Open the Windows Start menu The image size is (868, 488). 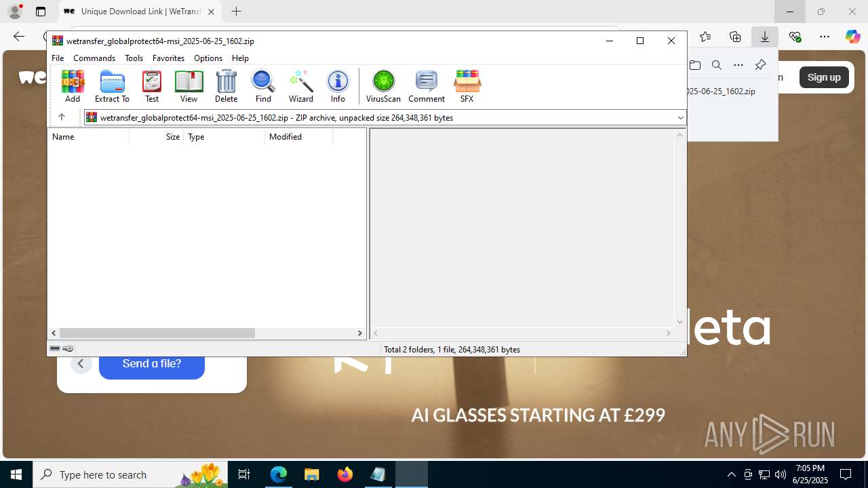[16, 474]
